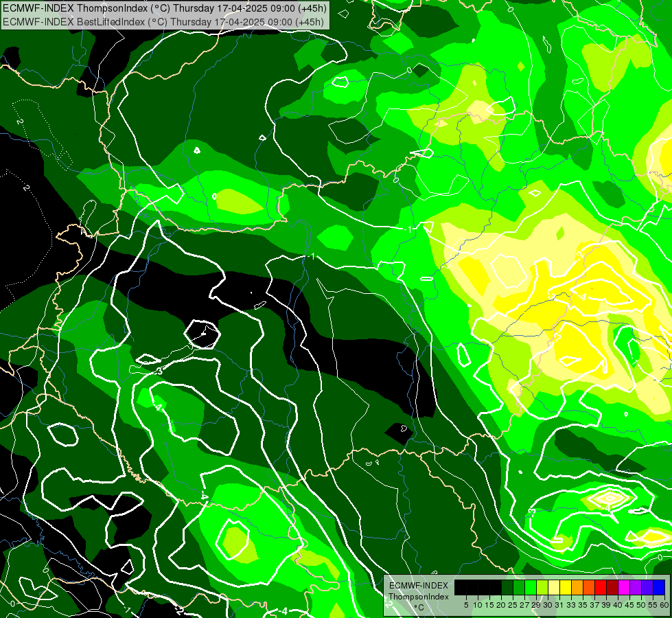Viewport: 672px width, 618px height.
Task: Click the BestLiftedIndex title line at top
Action: tap(164, 22)
